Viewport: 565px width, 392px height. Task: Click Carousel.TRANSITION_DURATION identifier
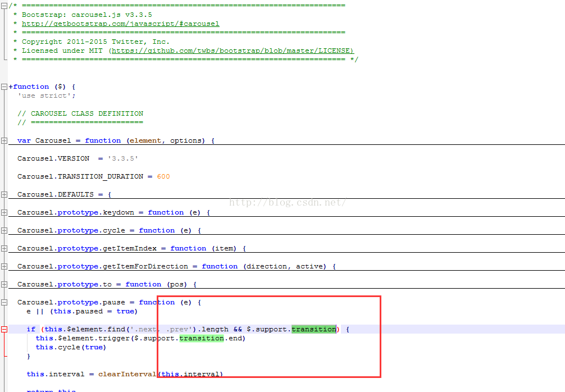tap(80, 176)
